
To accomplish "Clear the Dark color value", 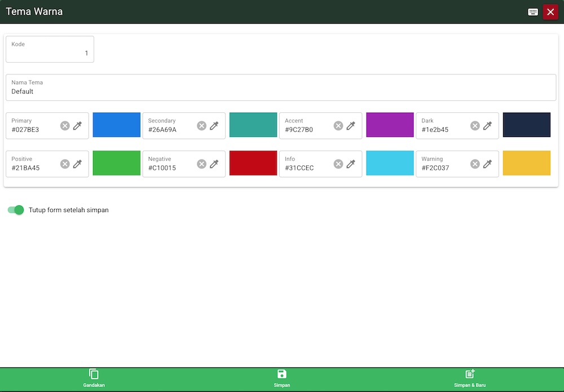I will 474,125.
